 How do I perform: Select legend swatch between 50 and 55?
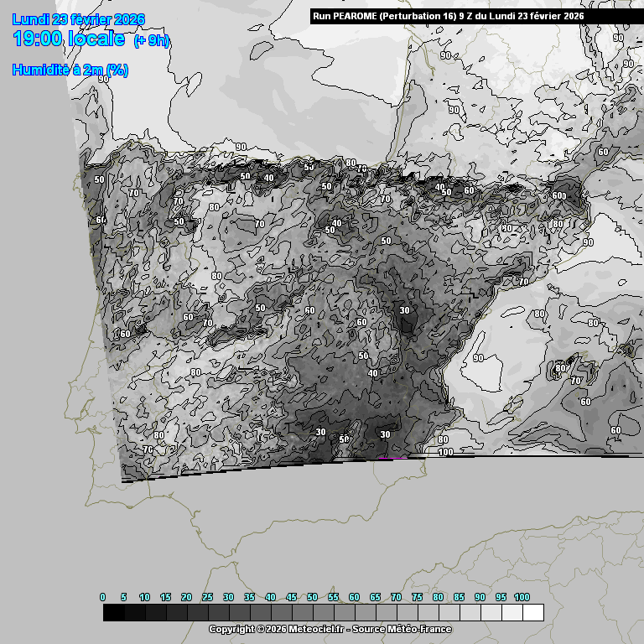[x=323, y=613]
